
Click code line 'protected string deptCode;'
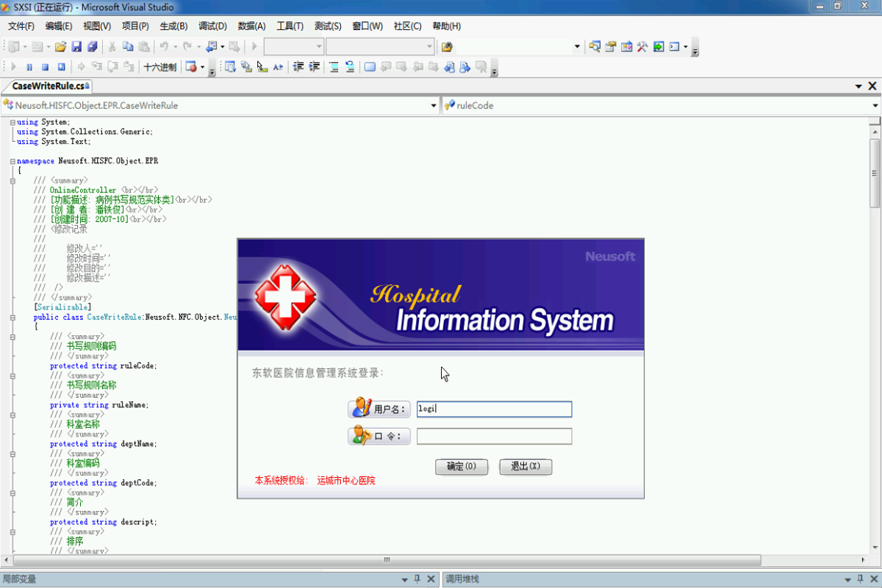[104, 483]
